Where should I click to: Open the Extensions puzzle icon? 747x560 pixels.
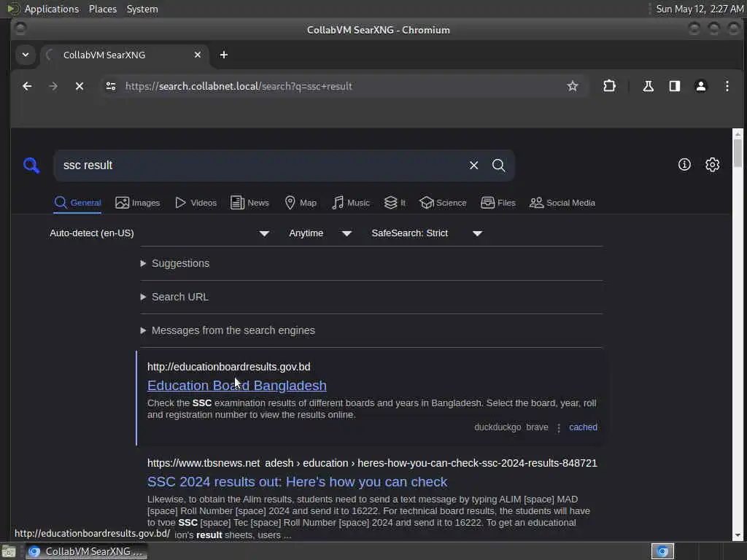(x=609, y=86)
